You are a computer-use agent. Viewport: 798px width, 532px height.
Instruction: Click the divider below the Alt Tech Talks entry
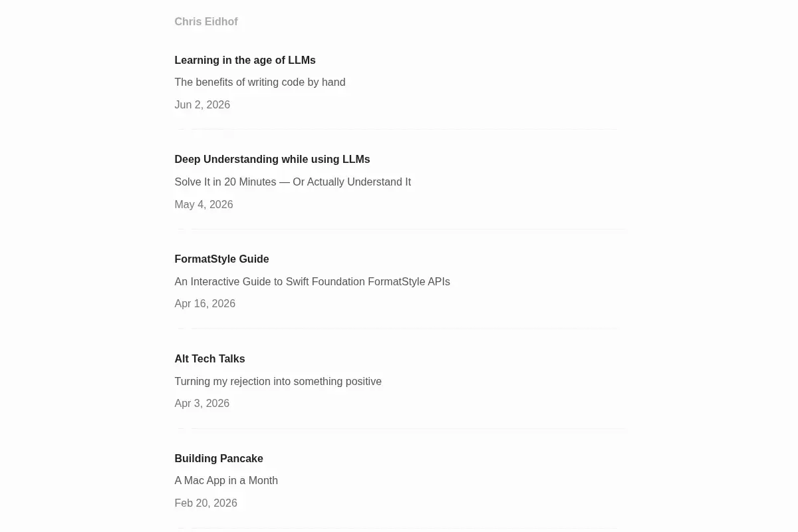pyautogui.click(x=399, y=428)
